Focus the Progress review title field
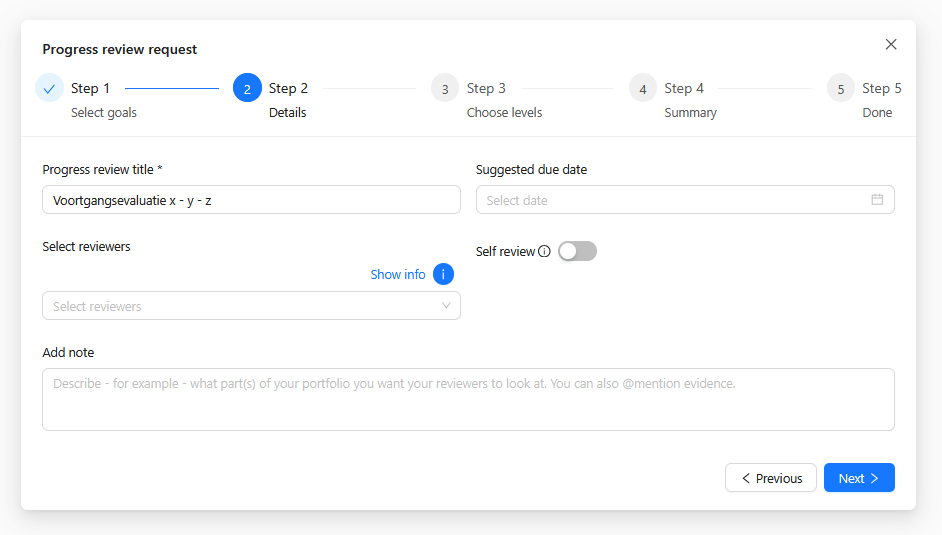This screenshot has height=535, width=942. point(251,200)
